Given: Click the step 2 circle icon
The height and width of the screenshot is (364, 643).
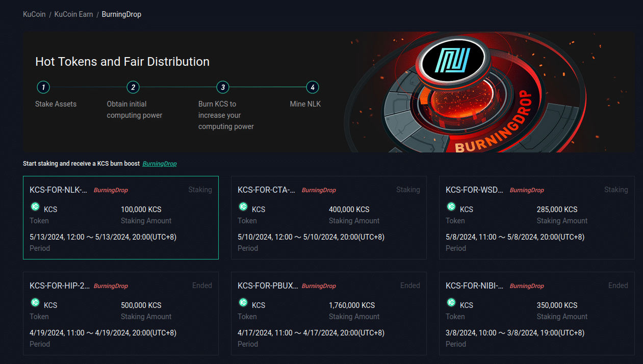Looking at the screenshot, I should click(x=133, y=87).
